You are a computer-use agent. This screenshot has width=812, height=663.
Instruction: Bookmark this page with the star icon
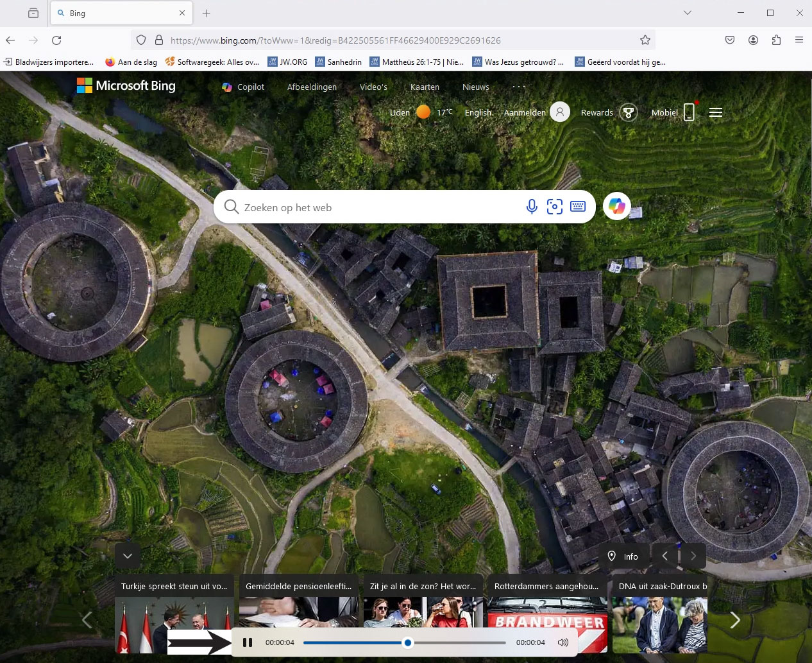(645, 40)
